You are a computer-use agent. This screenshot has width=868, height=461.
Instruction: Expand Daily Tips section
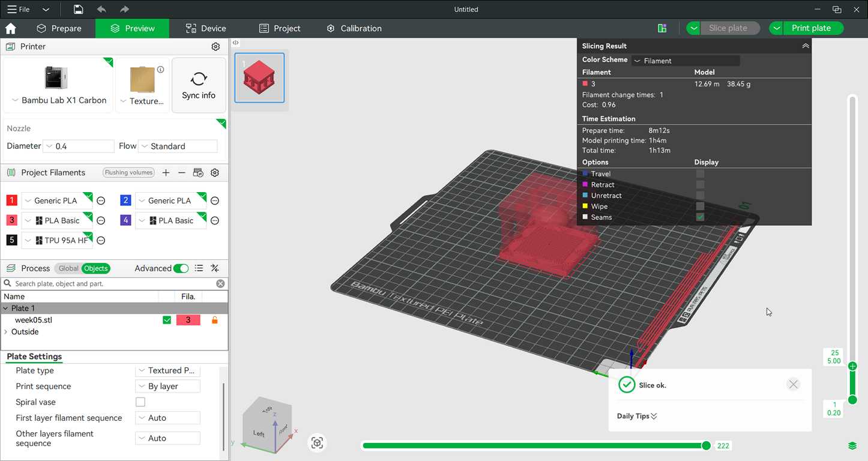pyautogui.click(x=637, y=416)
